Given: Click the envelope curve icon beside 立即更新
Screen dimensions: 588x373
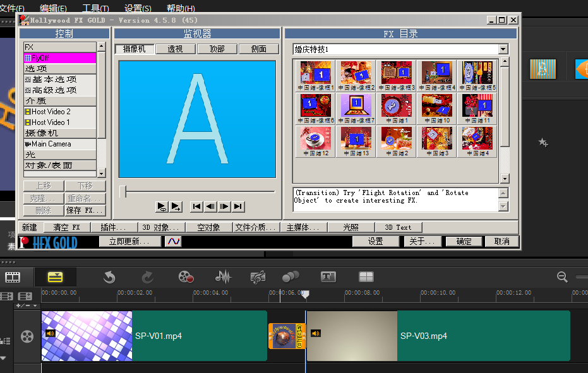Looking at the screenshot, I should 173,242.
